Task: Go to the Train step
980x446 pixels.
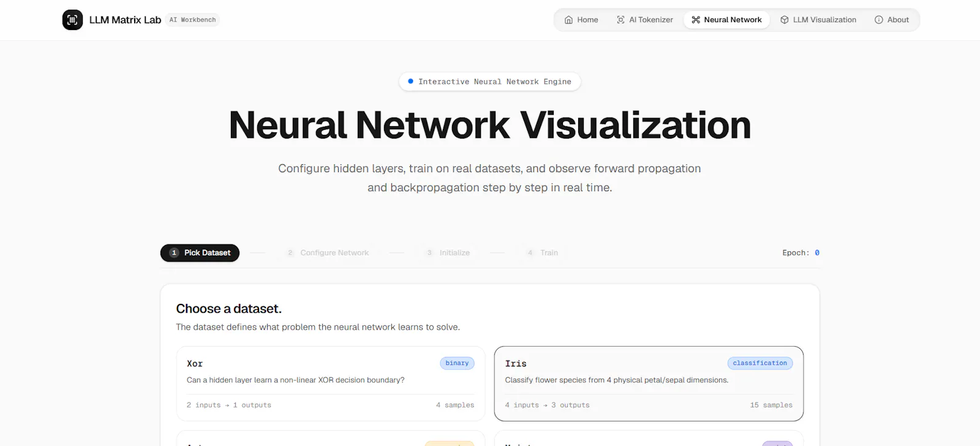Action: tap(543, 252)
